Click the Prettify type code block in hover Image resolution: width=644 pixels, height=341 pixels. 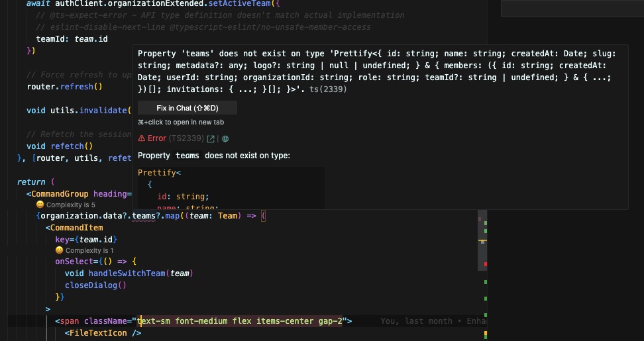pos(231,188)
